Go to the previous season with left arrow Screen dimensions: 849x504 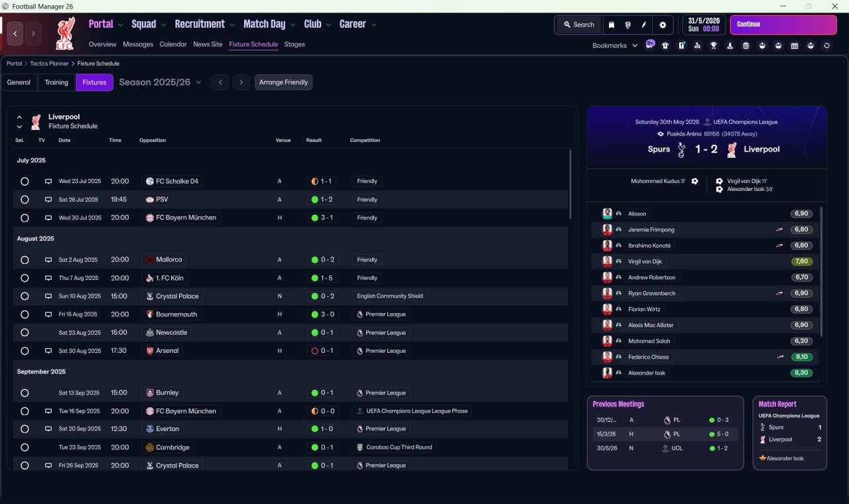[220, 82]
